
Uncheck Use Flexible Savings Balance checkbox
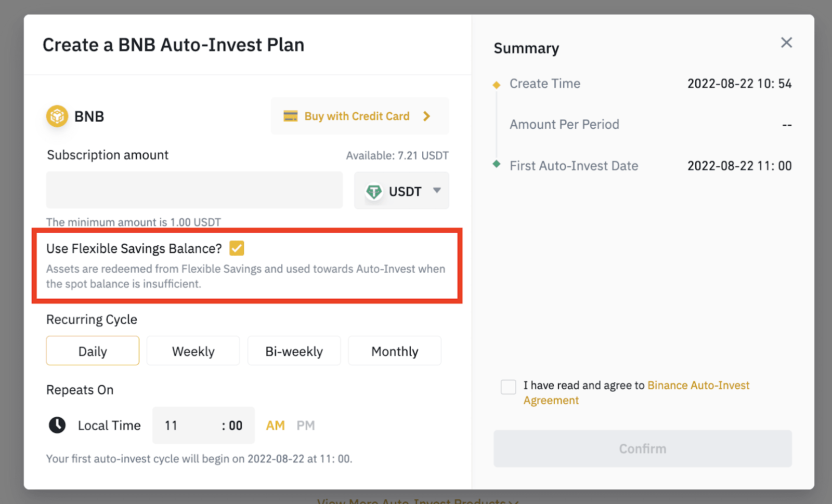(237, 248)
